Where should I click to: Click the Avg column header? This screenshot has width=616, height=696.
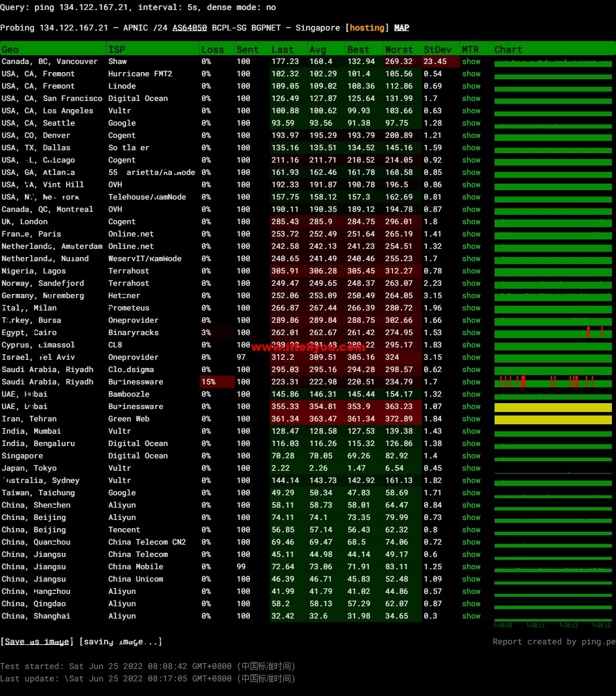tap(317, 50)
